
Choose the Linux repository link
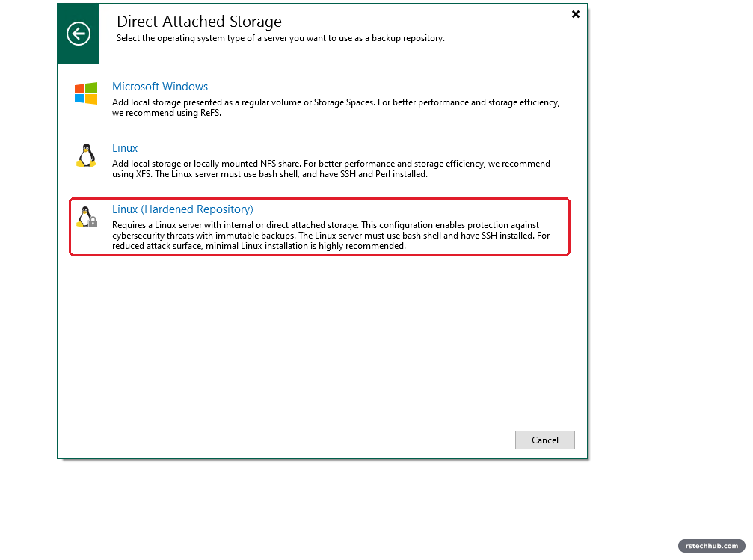pos(125,148)
